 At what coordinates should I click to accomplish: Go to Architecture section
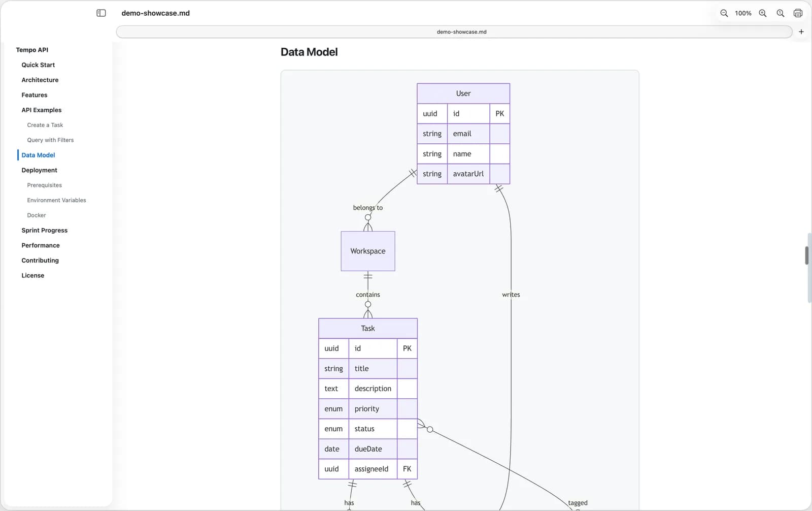40,80
